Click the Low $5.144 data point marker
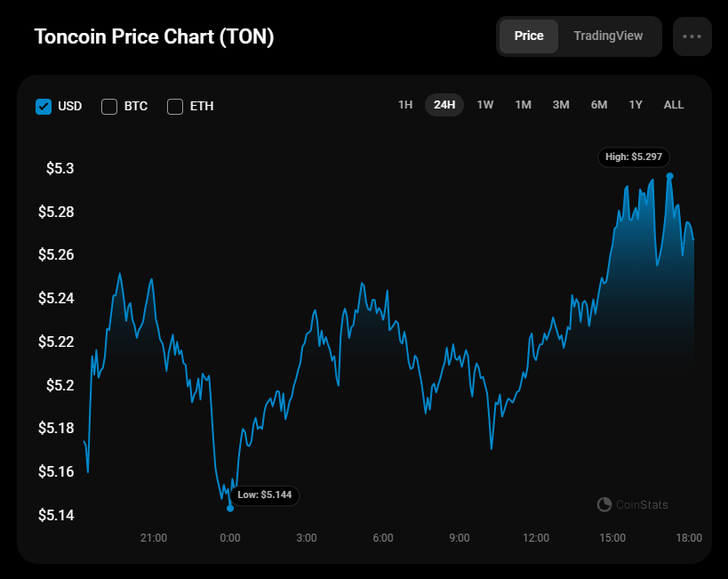The width and height of the screenshot is (728, 579). point(230,508)
